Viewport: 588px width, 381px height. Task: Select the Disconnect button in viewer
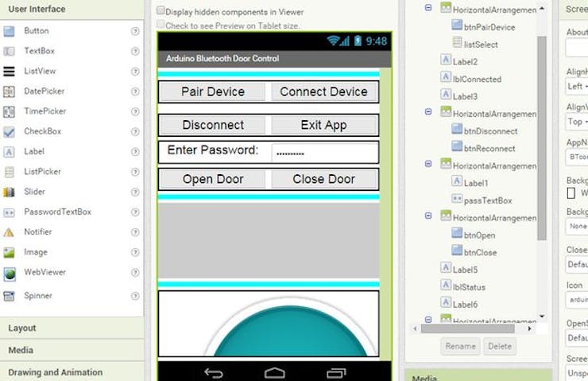[213, 125]
